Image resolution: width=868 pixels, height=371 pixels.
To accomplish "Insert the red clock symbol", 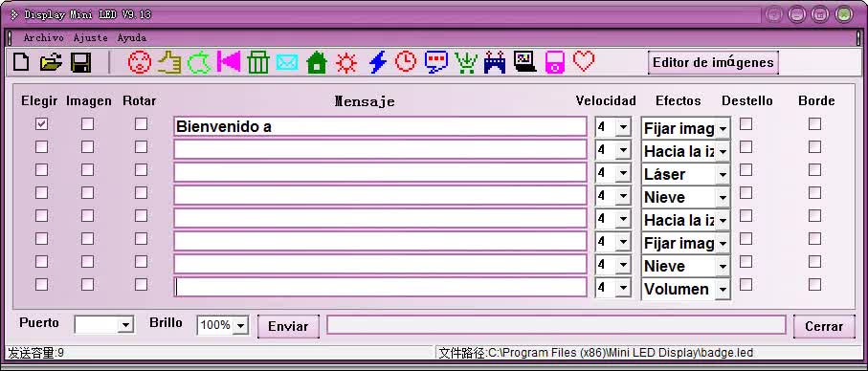I will click(406, 61).
